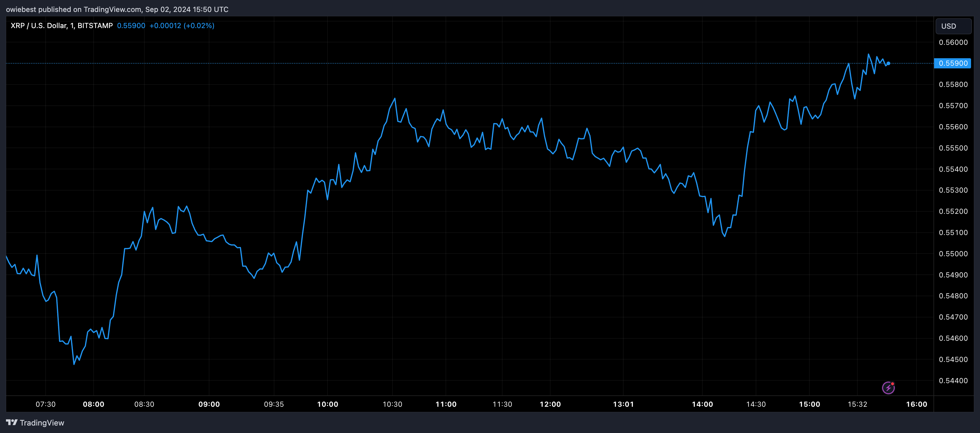Click the 10:00 time axis marker
The height and width of the screenshot is (433, 980).
(x=327, y=404)
